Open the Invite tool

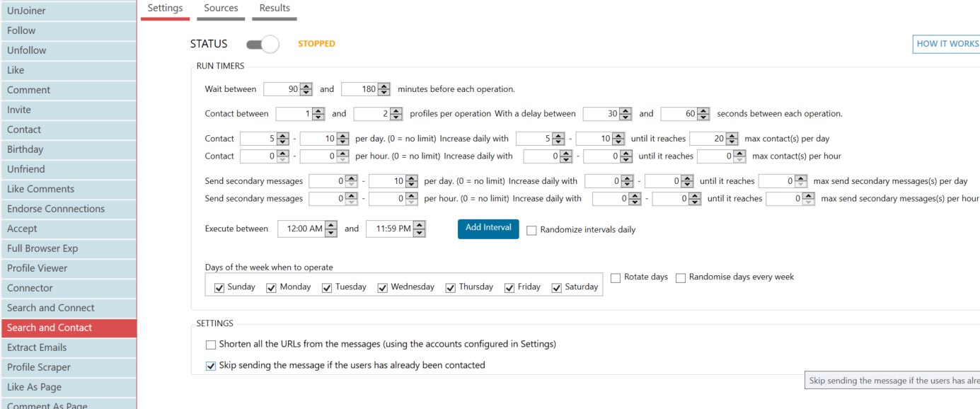point(68,110)
